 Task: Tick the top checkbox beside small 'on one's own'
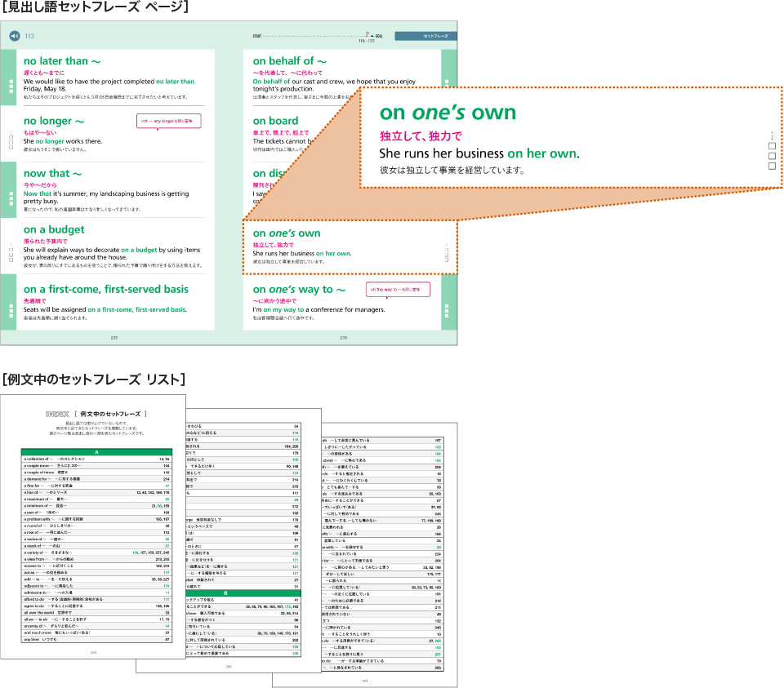click(447, 248)
